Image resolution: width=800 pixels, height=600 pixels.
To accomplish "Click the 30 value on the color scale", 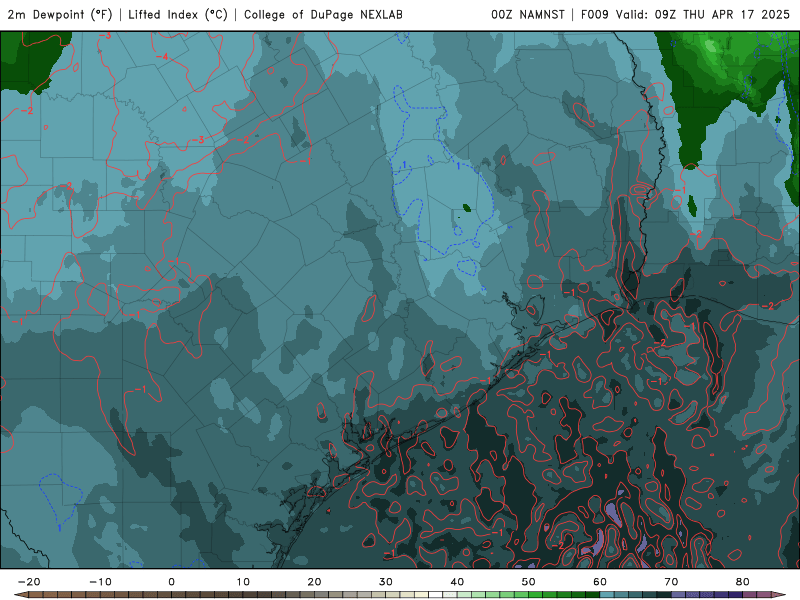I will pos(386,582).
